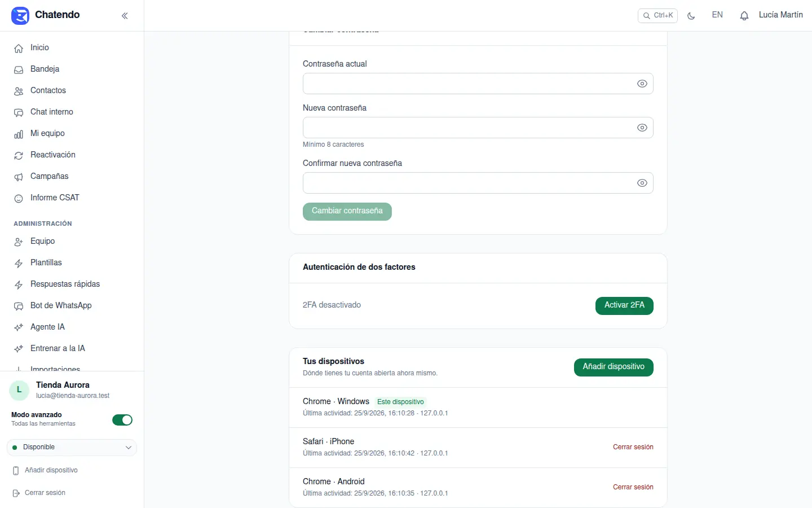Open Lucía Martín user menu
The image size is (812, 508).
[780, 15]
